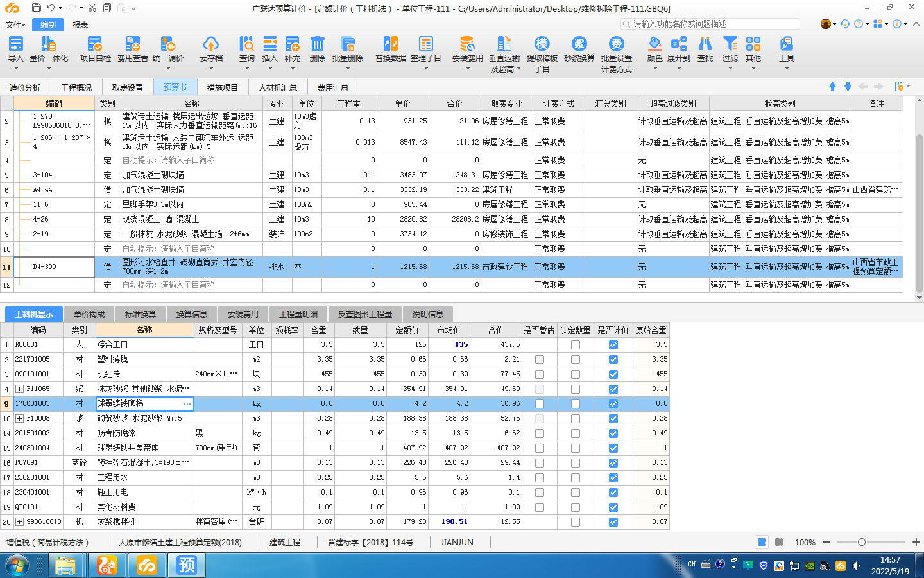This screenshot has height=578, width=924.
Task: Switch to 工程量明细 bottom tab
Action: click(298, 314)
